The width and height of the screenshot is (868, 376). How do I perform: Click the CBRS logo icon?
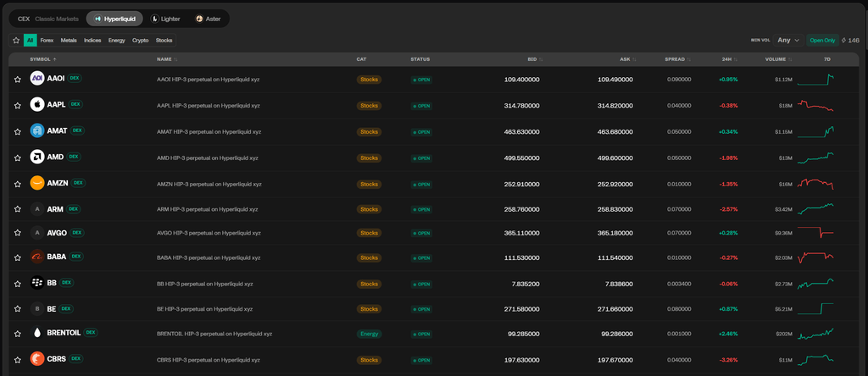[x=37, y=359]
